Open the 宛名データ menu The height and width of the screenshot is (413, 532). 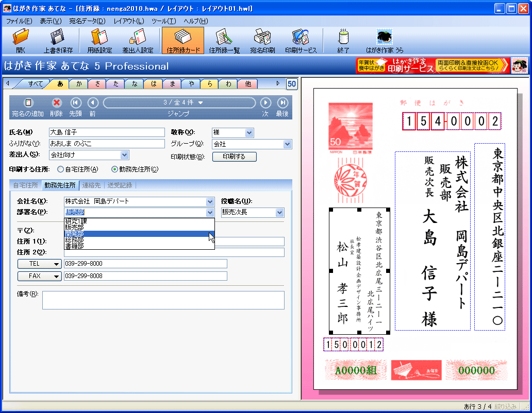click(x=87, y=21)
